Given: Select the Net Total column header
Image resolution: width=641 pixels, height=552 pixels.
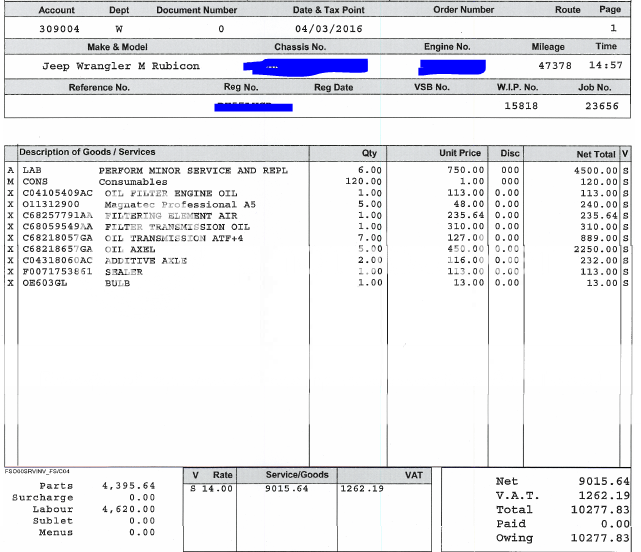Looking at the screenshot, I should click(x=596, y=154).
